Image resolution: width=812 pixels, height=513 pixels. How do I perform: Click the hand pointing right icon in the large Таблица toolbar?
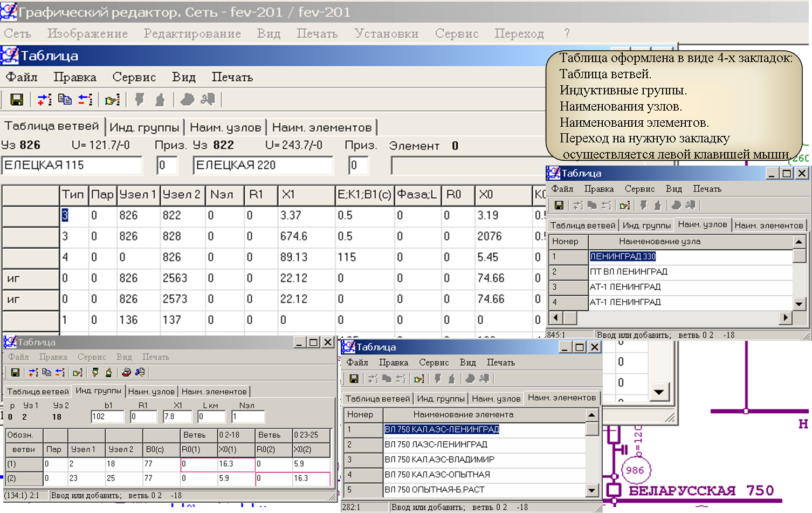coord(112,100)
